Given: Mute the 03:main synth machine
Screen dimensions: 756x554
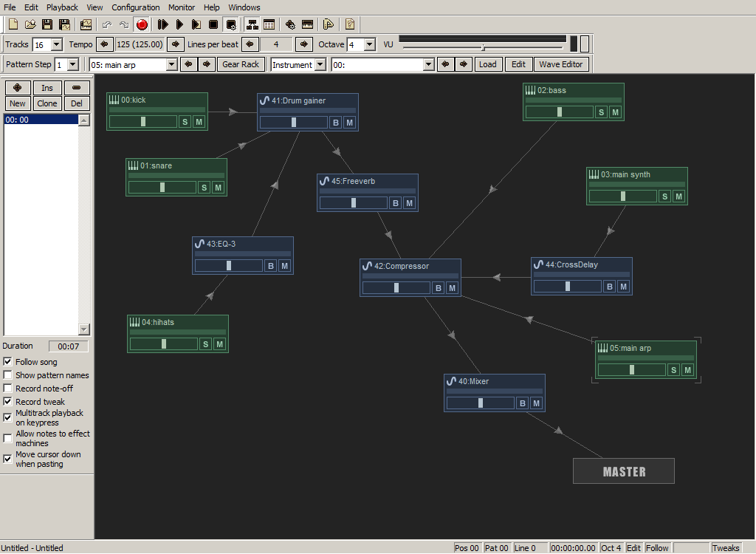Looking at the screenshot, I should 679,196.
